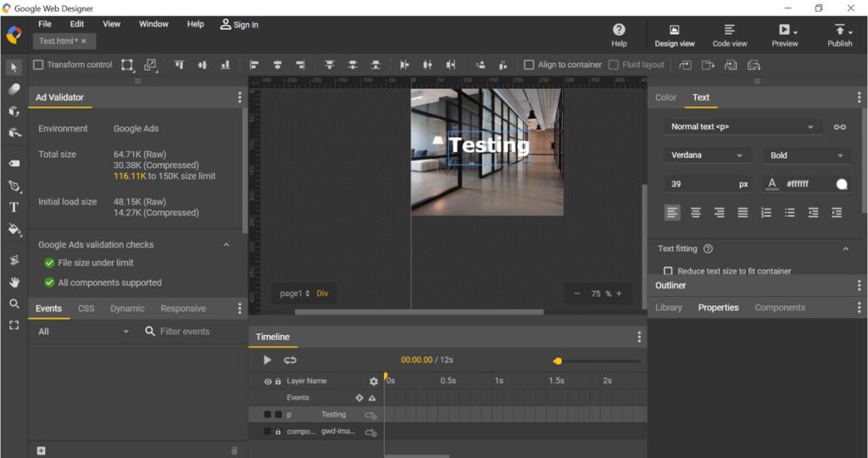
Task: Switch to Code view
Action: (730, 36)
